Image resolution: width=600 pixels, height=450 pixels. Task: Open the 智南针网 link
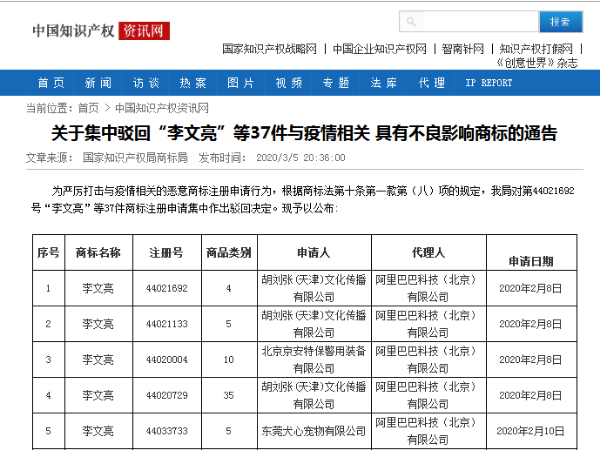pyautogui.click(x=463, y=49)
